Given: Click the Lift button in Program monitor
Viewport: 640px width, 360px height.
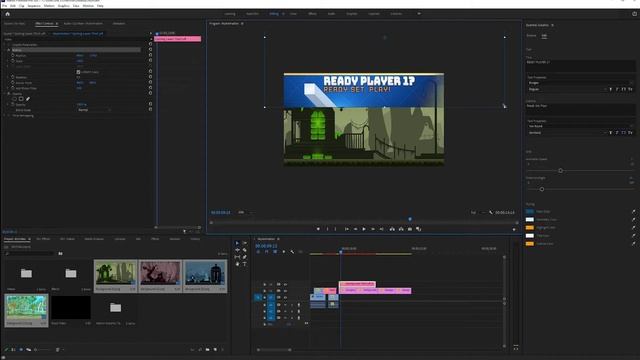Looking at the screenshot, I should (392, 229).
